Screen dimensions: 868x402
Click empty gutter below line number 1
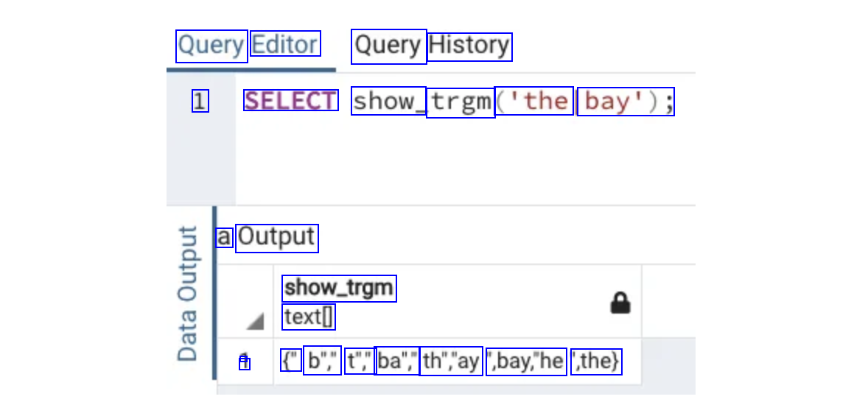coord(200,162)
